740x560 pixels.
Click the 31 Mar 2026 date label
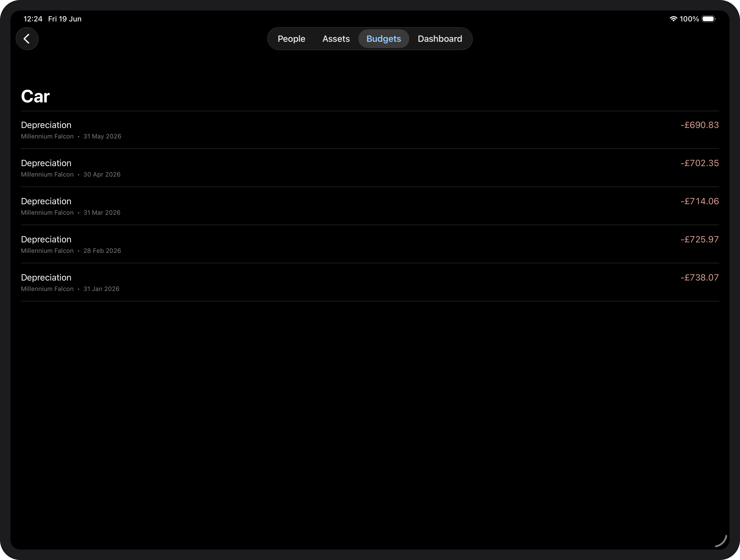point(102,213)
